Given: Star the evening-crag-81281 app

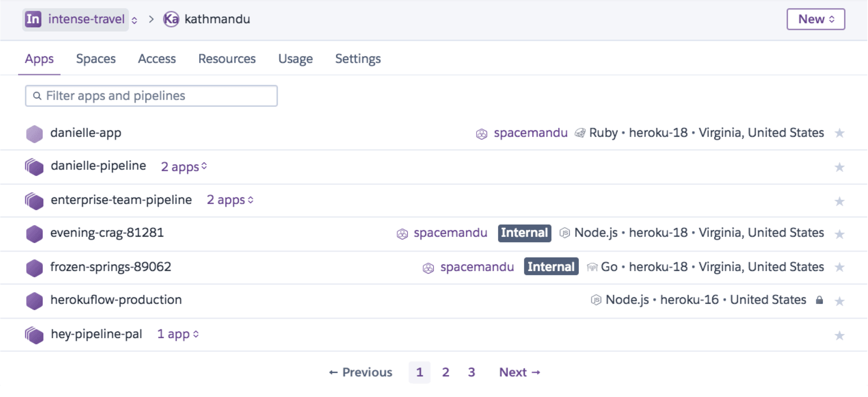Looking at the screenshot, I should 839,234.
